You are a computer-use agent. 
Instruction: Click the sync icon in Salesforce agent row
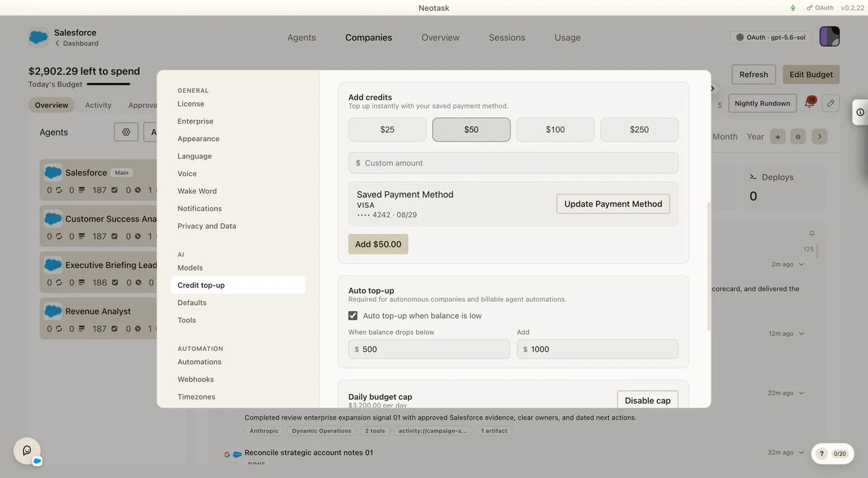(x=59, y=191)
